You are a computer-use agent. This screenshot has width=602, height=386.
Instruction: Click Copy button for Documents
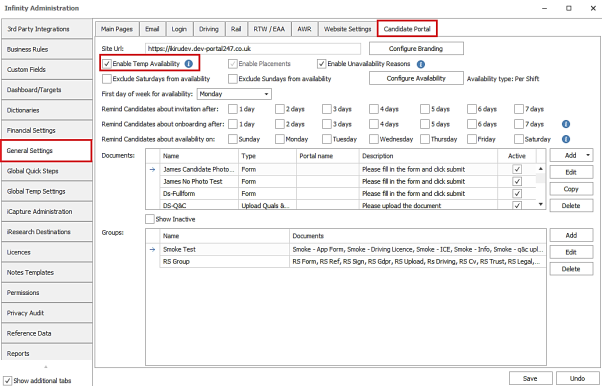point(571,189)
